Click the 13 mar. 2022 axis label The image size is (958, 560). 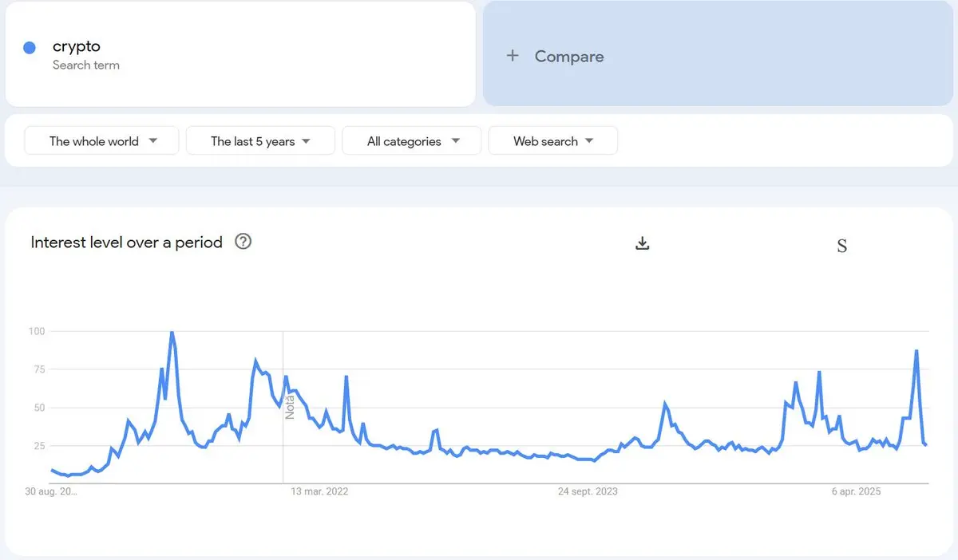[x=319, y=491]
